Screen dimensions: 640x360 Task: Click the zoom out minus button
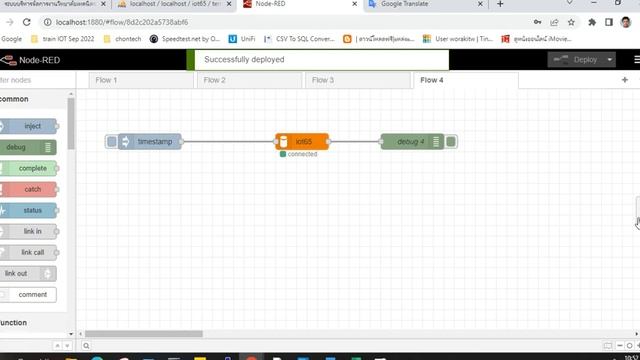[x=620, y=346]
